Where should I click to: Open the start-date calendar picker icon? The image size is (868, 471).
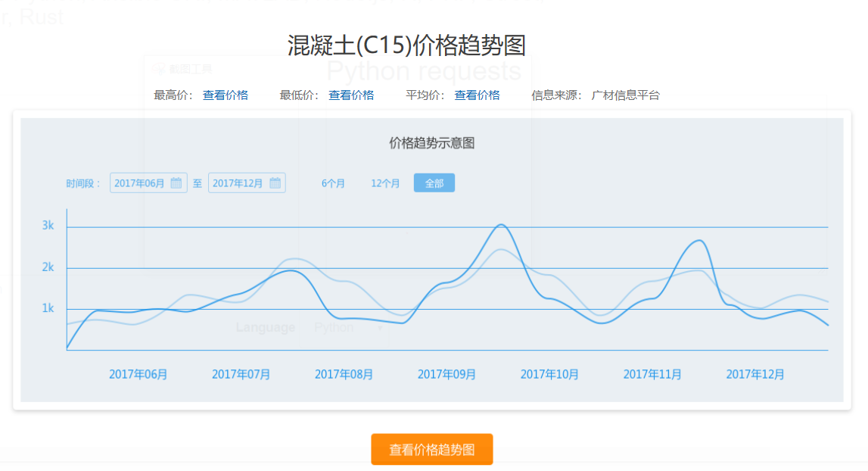tap(178, 182)
